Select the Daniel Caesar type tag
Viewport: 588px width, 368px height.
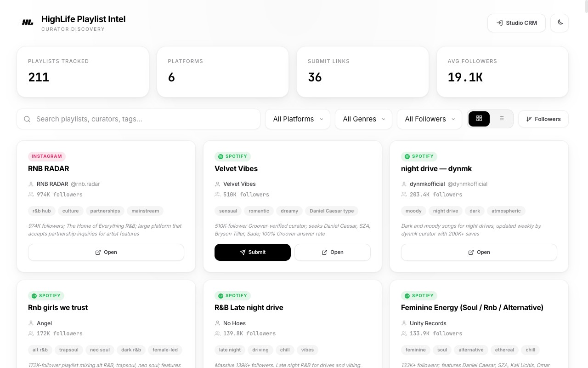tap(332, 211)
